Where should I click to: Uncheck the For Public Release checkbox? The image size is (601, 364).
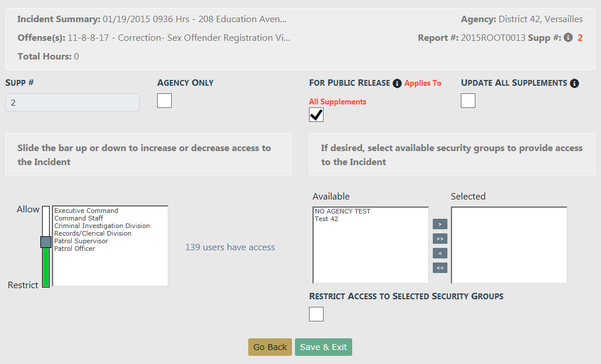(x=316, y=115)
